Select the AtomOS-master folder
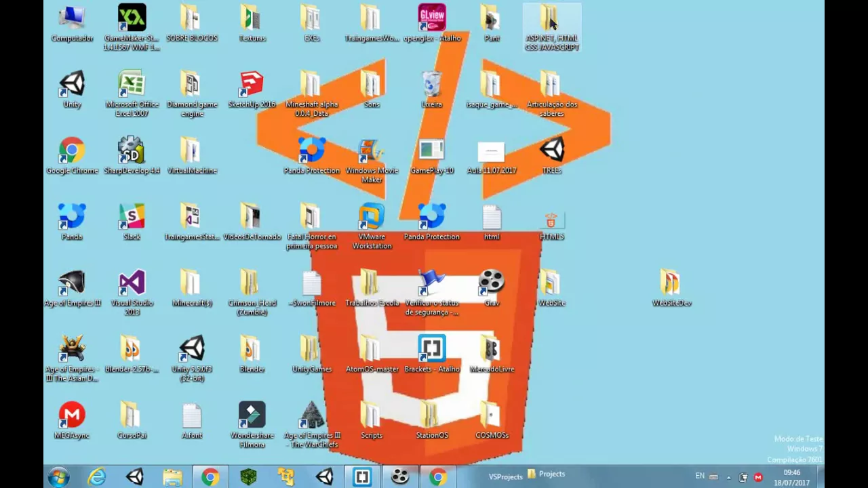Image resolution: width=868 pixels, height=488 pixels. [372, 354]
